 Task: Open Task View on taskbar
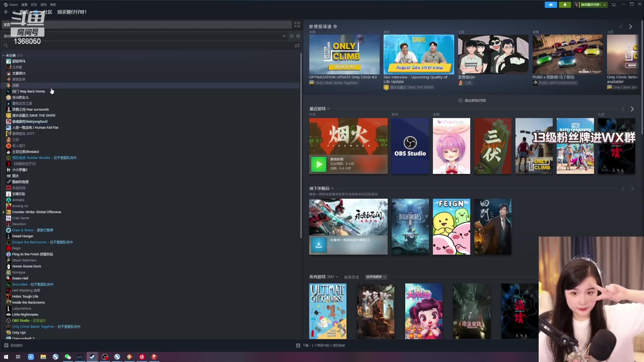tap(18, 357)
